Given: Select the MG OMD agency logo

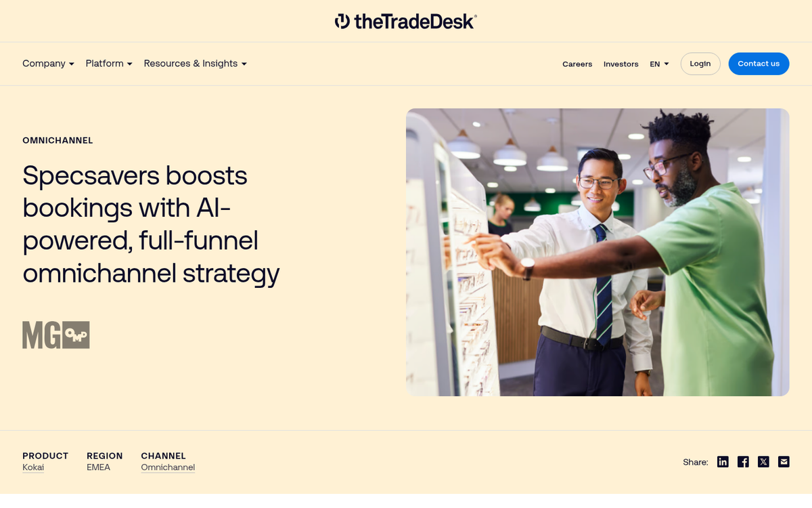Looking at the screenshot, I should [56, 335].
